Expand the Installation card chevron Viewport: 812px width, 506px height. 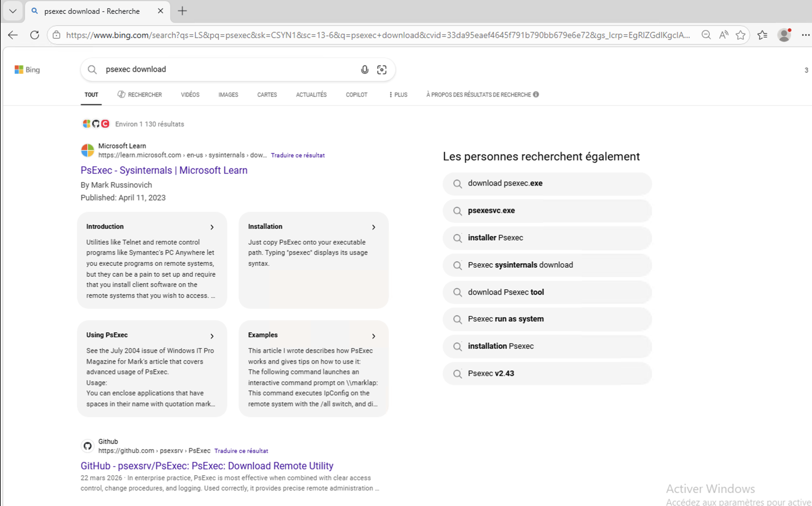click(374, 227)
